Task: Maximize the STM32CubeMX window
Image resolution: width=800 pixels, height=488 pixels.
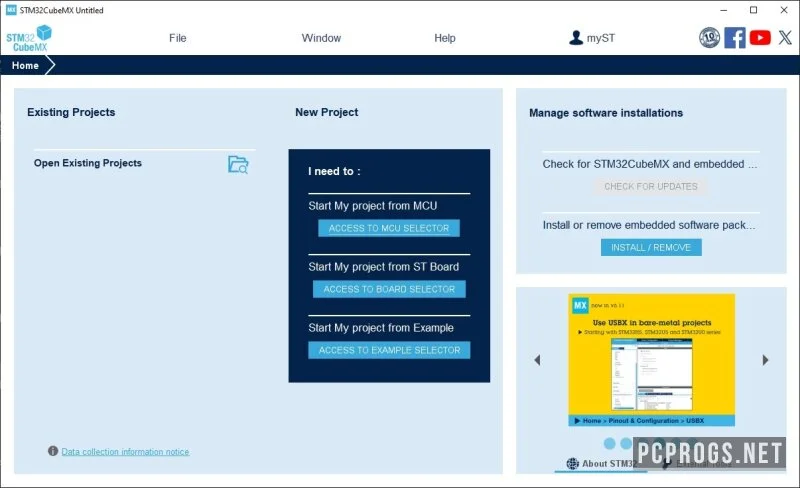Action: point(754,10)
